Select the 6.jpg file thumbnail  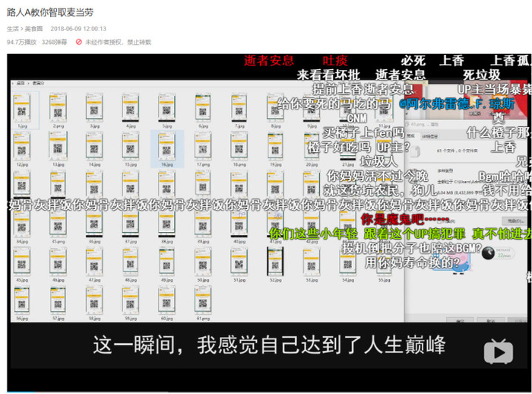(203, 109)
